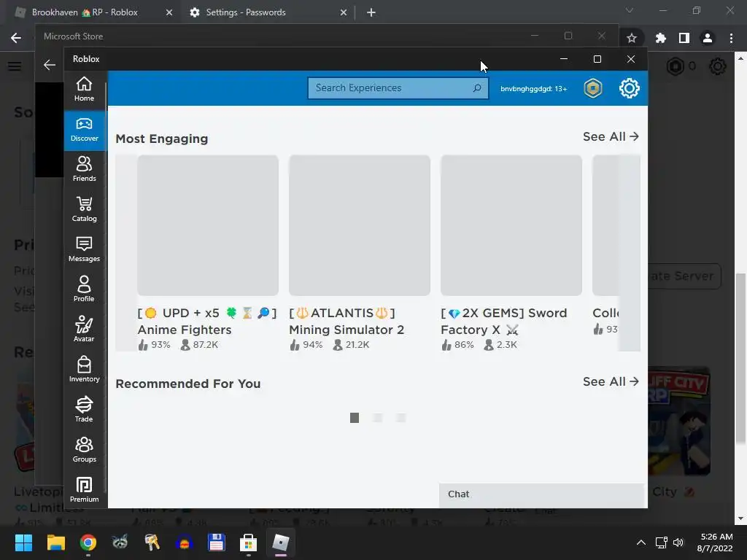Screen dimensions: 747x560
Task: Close the Brookhaven RP tab
Action: [x=169, y=13]
